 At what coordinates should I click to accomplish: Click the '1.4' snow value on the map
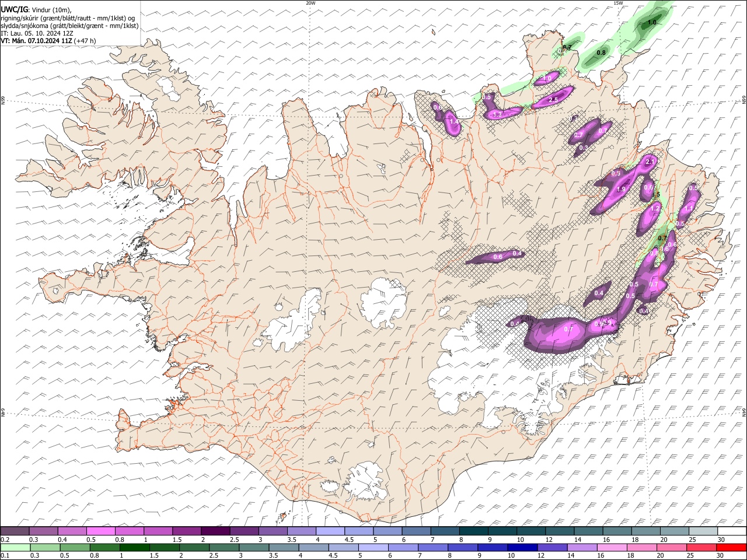tap(453, 122)
